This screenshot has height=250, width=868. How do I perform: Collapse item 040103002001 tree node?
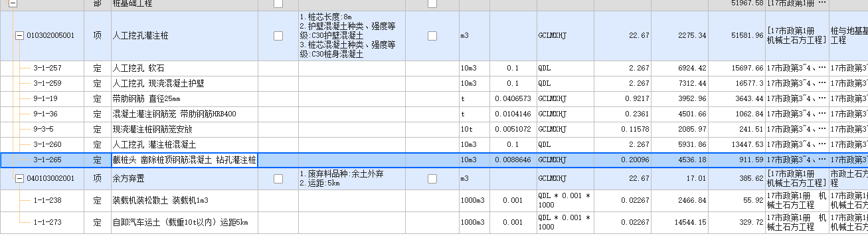(x=19, y=179)
